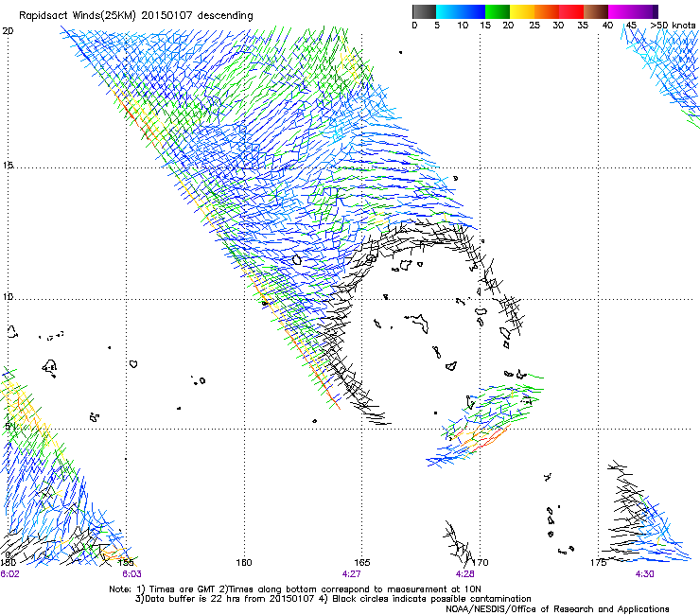This screenshot has height=615, width=700.
Task: Click the orange 25-30 knots legend band
Action: [x=547, y=11]
